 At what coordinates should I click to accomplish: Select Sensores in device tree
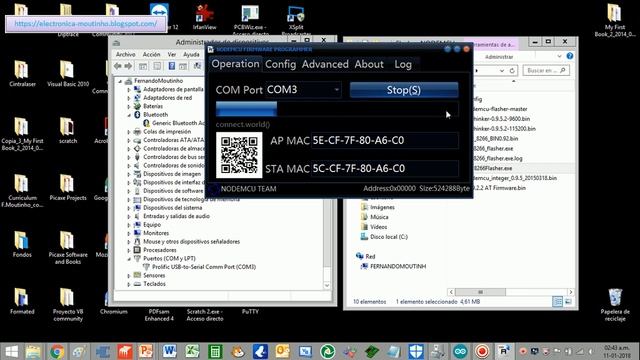pyautogui.click(x=154, y=276)
